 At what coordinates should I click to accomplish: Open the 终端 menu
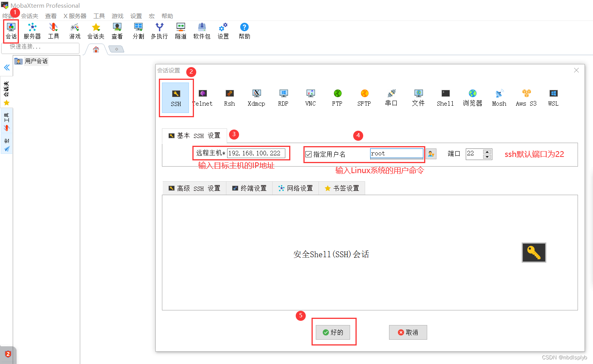[x=8, y=16]
